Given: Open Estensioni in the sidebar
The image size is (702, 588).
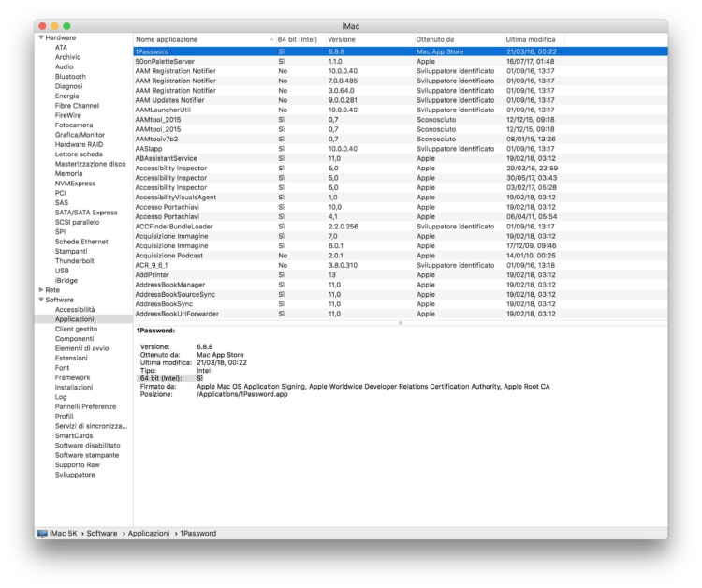Looking at the screenshot, I should (x=71, y=358).
